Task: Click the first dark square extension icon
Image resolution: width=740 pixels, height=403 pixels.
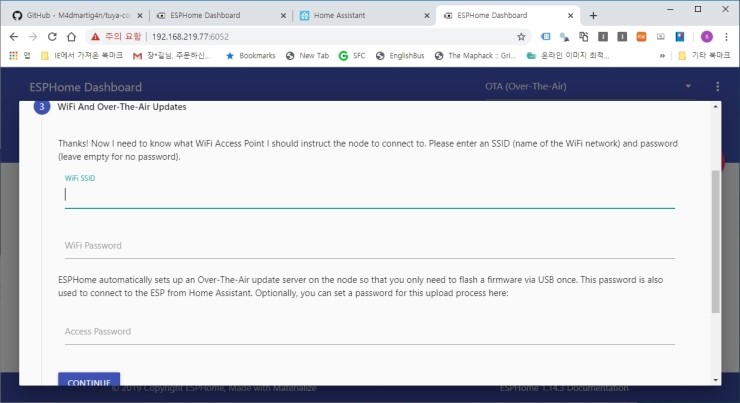Action: [603, 36]
